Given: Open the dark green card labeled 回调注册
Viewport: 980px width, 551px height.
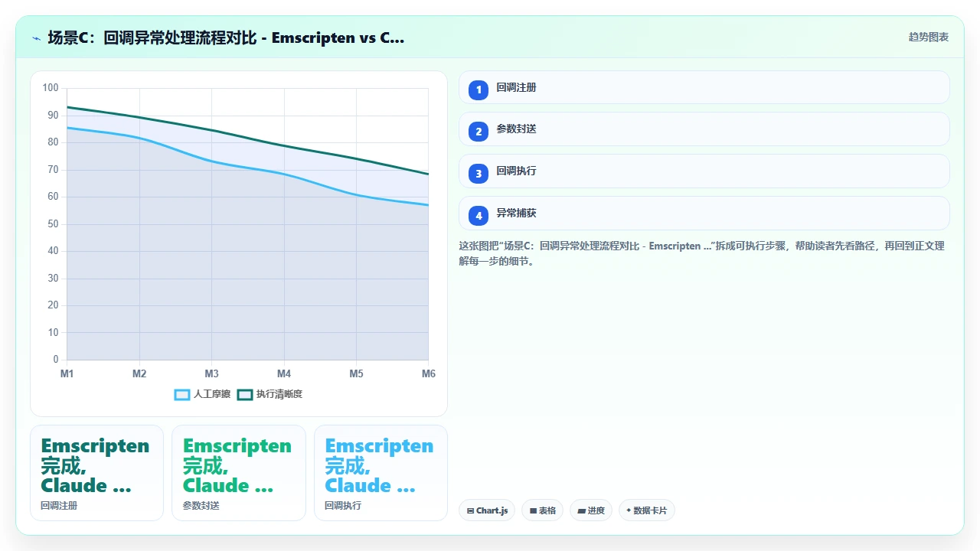Looking at the screenshot, I should [96, 473].
